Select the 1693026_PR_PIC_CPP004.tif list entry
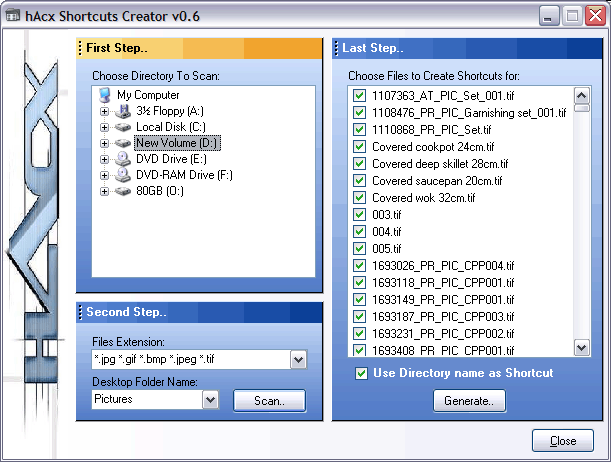The width and height of the screenshot is (611, 462). [443, 265]
